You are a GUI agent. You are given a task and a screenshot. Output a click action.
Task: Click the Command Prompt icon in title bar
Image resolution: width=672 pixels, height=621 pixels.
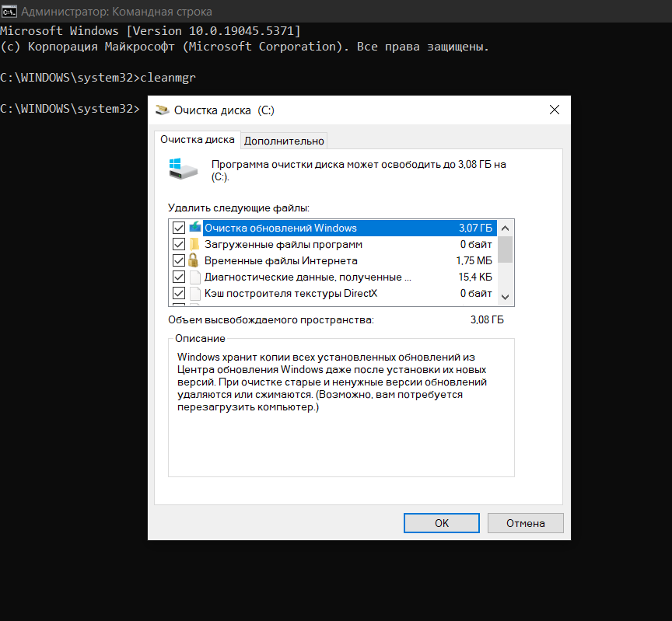click(9, 12)
